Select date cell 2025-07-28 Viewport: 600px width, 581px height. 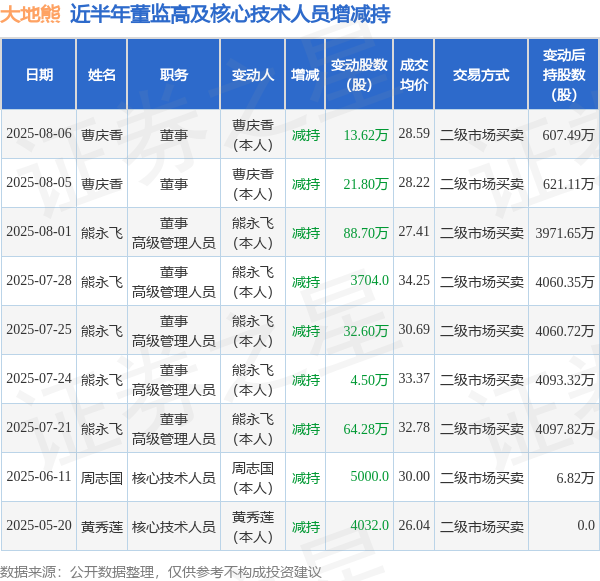tap(39, 281)
